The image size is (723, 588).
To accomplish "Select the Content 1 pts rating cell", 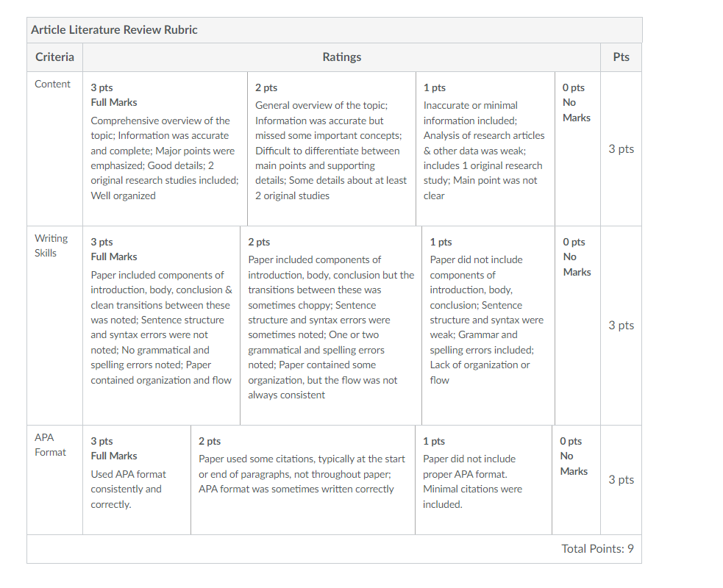I will [x=485, y=148].
